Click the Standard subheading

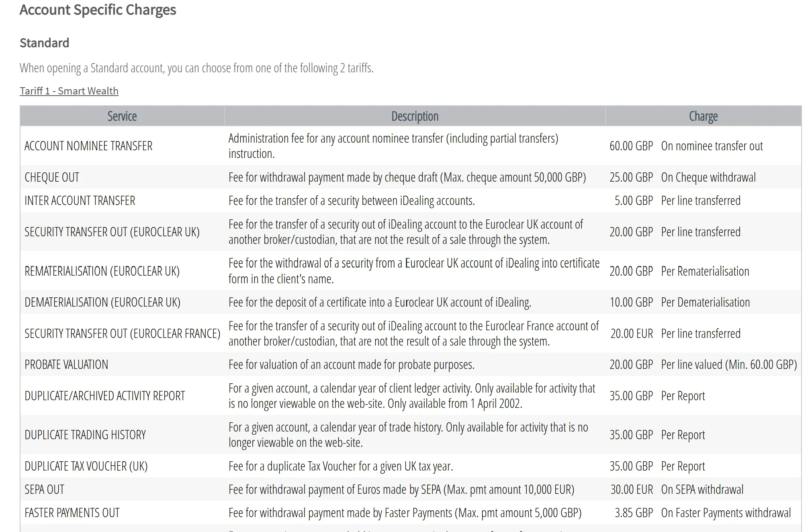point(44,43)
